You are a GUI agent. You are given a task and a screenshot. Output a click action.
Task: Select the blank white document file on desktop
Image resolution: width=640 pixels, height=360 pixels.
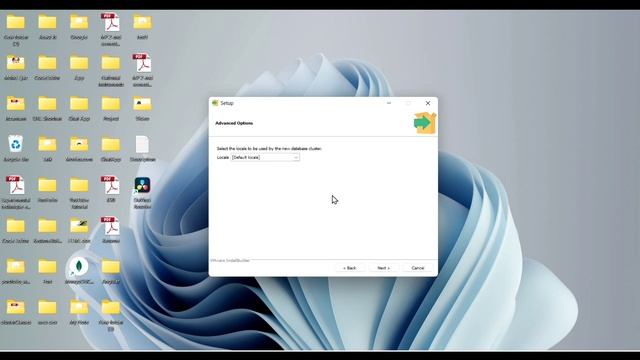[x=142, y=149]
